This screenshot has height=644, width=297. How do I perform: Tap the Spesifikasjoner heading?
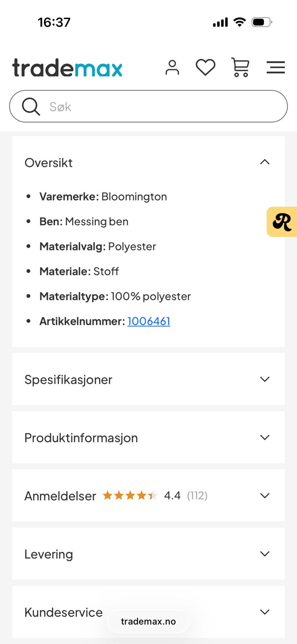68,380
